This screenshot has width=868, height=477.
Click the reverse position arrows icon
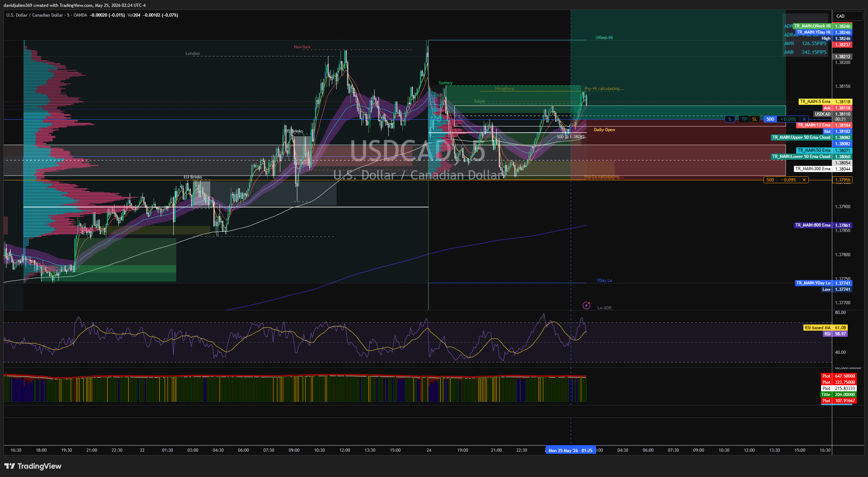point(730,119)
